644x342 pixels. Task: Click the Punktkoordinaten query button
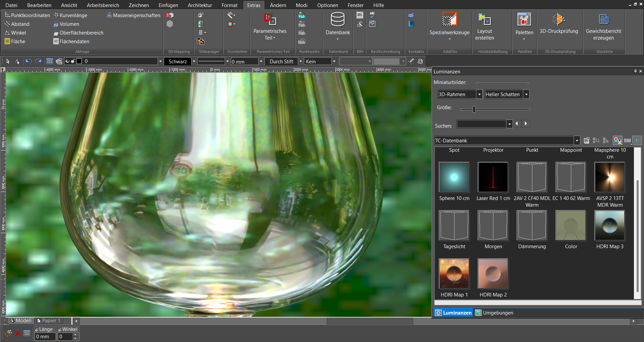[x=27, y=15]
